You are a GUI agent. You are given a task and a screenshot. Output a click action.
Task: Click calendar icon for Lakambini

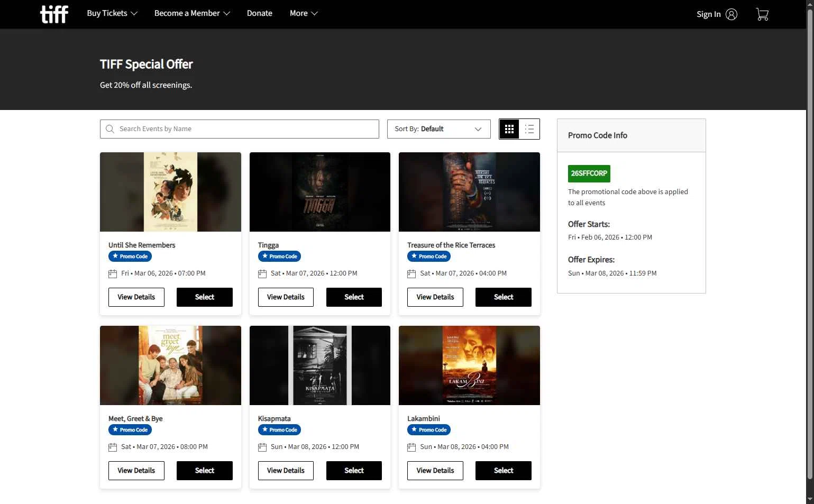click(x=411, y=447)
